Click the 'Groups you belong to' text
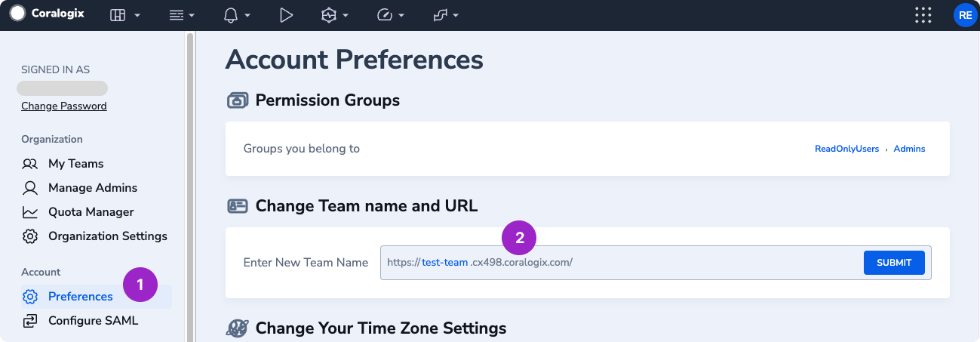 click(x=301, y=149)
